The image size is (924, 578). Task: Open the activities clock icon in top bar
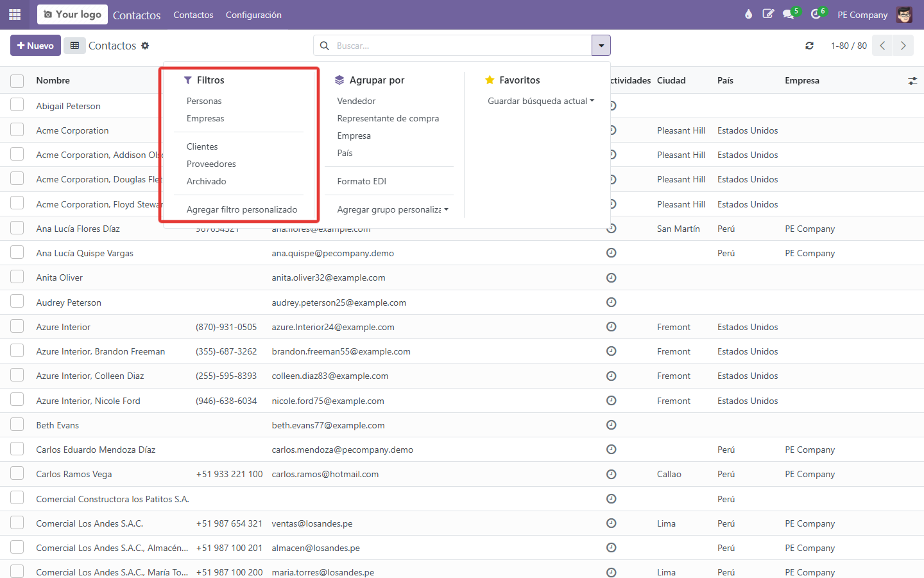pos(816,14)
